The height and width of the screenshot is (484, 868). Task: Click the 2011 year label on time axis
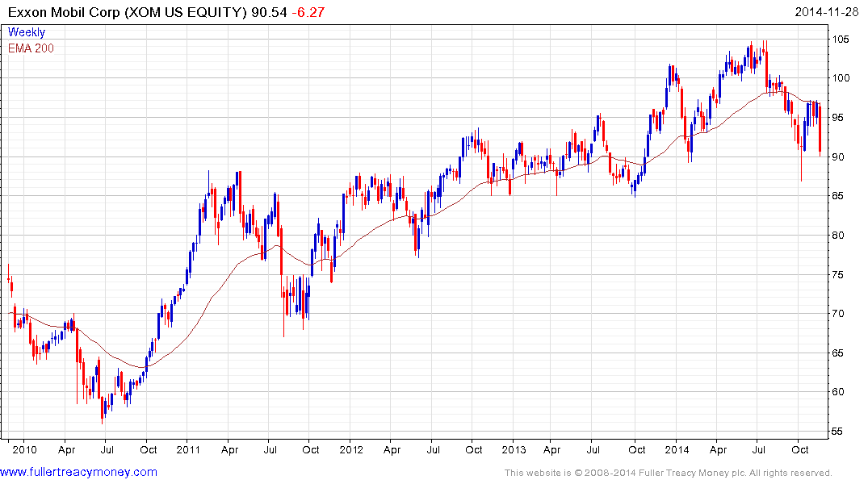tap(188, 449)
